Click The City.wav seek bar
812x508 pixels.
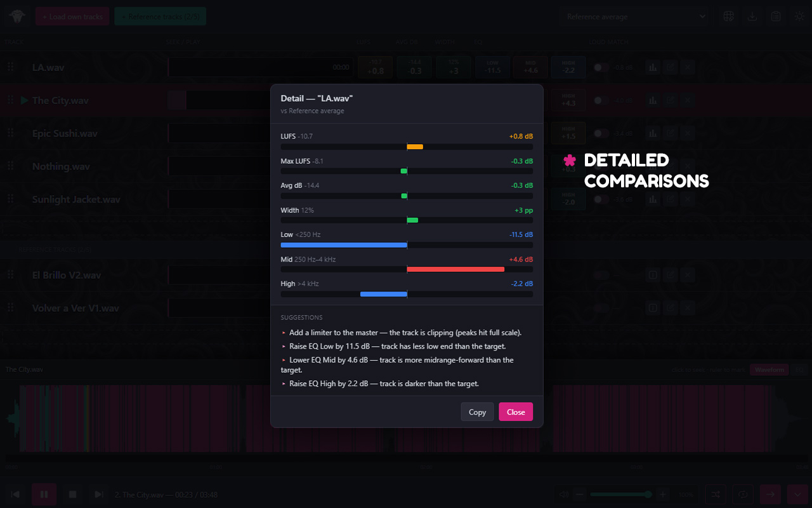[259, 100]
